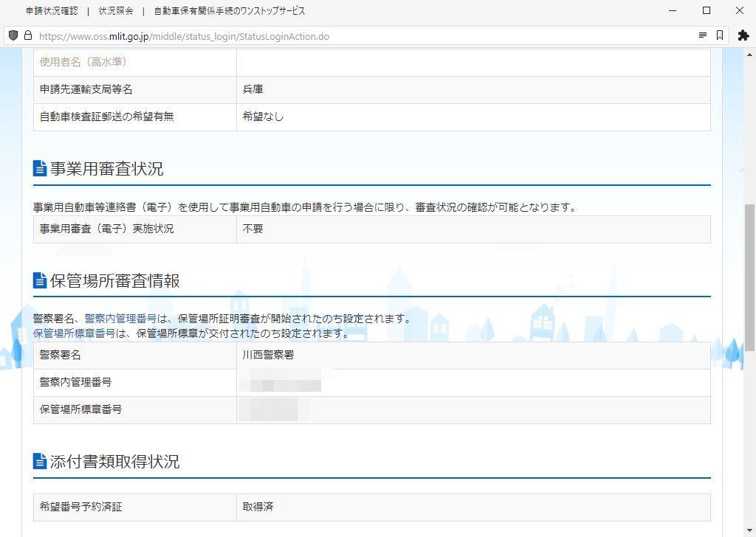This screenshot has height=537, width=756.
Task: Open the extensions puzzle piece icon
Action: point(743,35)
